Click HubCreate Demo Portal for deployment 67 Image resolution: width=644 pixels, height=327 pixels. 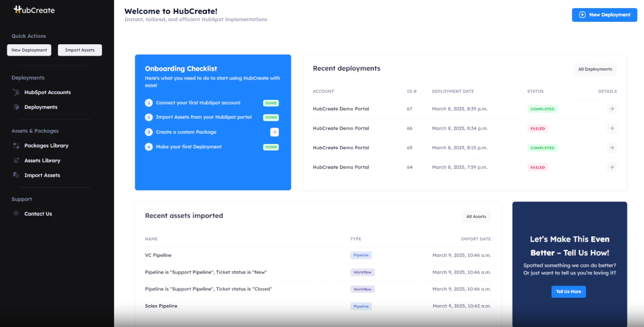[341, 109]
